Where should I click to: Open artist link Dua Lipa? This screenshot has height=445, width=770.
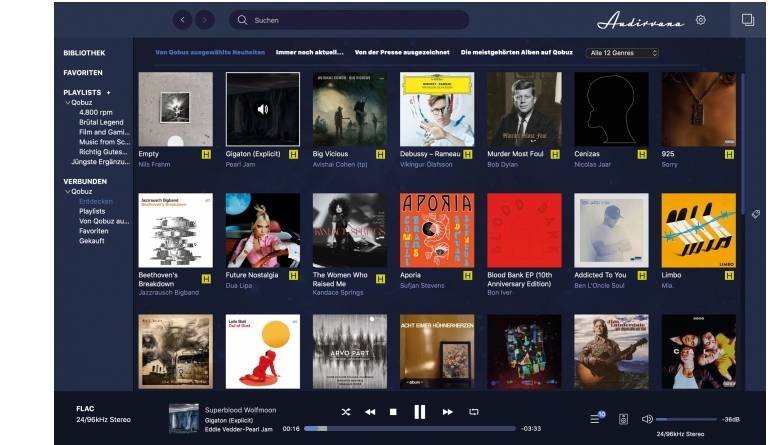[239, 285]
